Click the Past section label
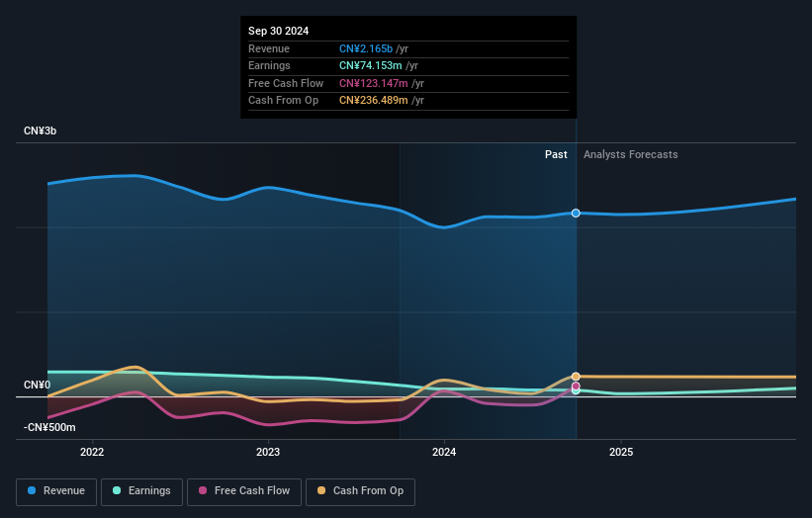The image size is (812, 518). click(556, 154)
